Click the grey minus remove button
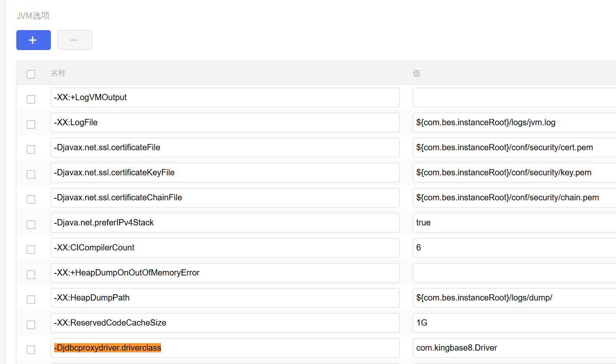 74,40
